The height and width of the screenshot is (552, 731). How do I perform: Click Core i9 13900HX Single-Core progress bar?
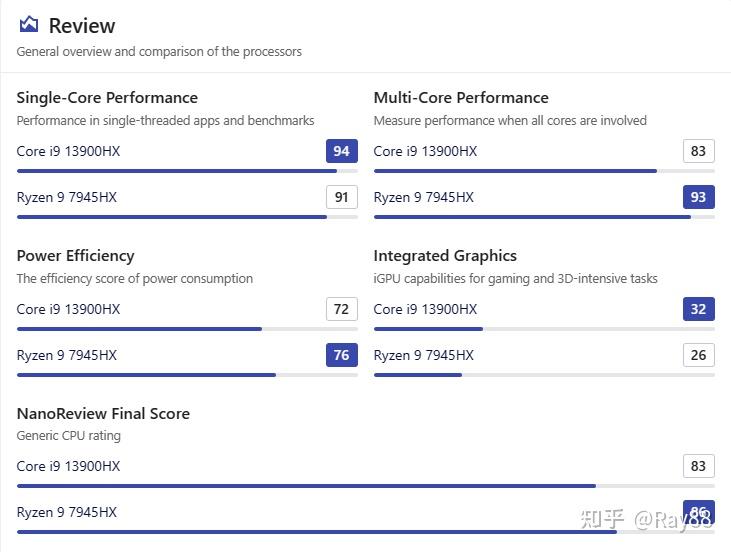pos(187,171)
